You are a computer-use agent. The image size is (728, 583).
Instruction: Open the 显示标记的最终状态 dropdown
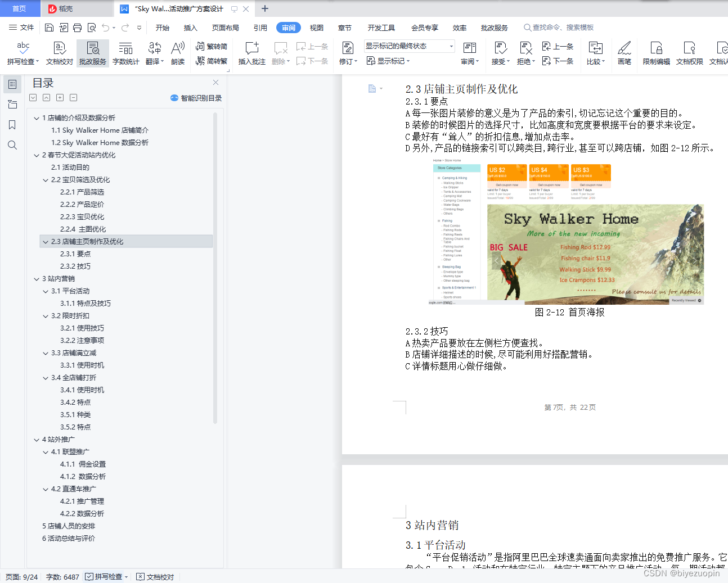pos(410,46)
